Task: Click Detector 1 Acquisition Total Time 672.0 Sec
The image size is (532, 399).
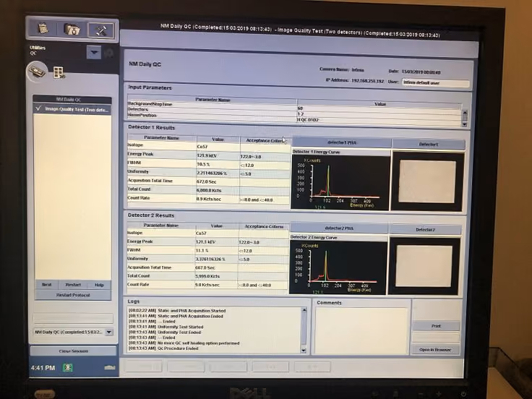Action: point(206,181)
